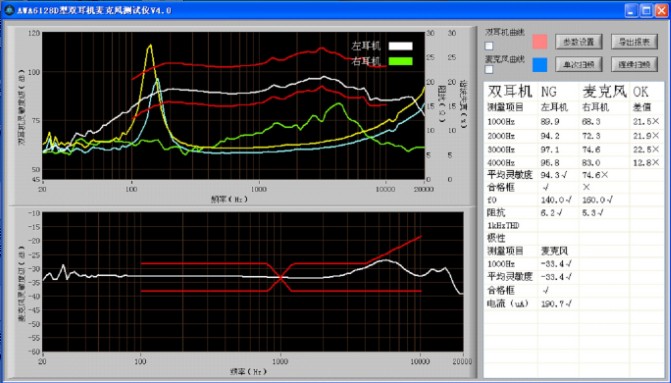The width and height of the screenshot is (671, 383).
Task: Select the 平均灵敏度 earphone result row
Action: [x=573, y=175]
